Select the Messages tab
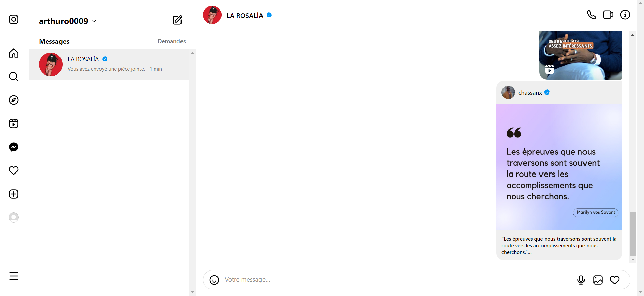The height and width of the screenshot is (296, 644). pyautogui.click(x=54, y=41)
